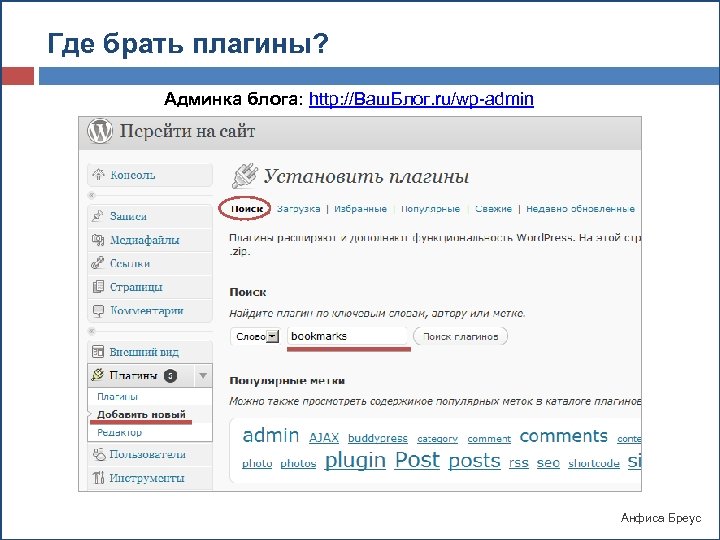The image size is (720, 540).
Task: Open the ВашБлог.ru/wp-admin link
Action: point(421,99)
